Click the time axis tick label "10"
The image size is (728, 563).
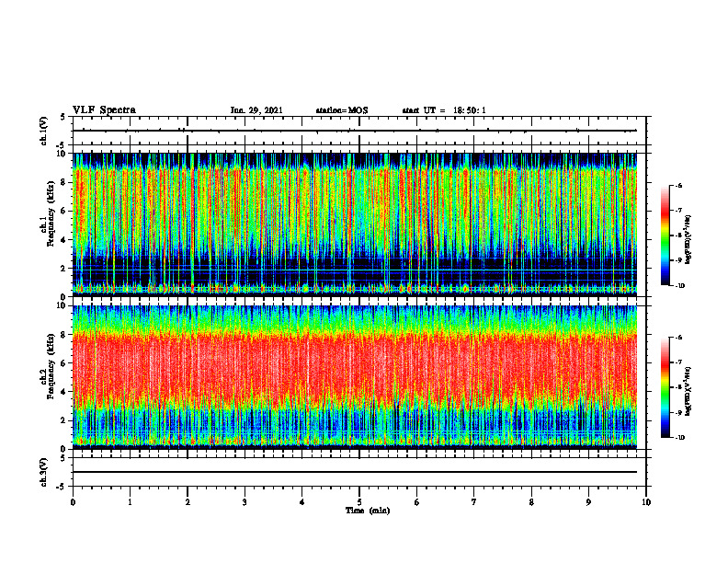coord(646,502)
